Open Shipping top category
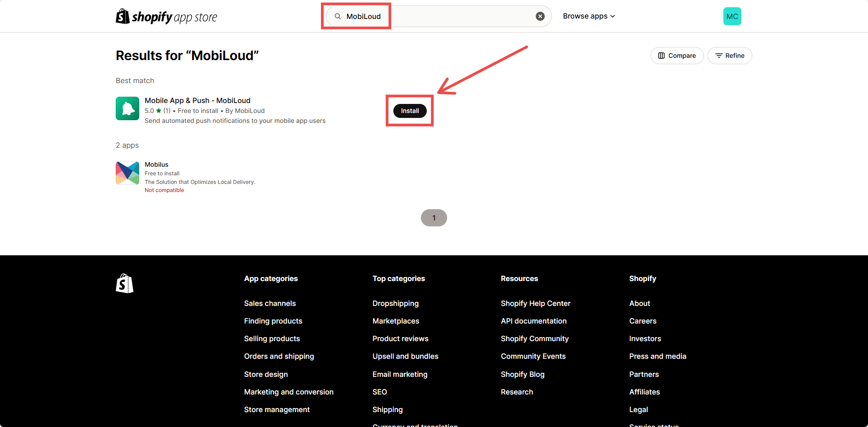Image resolution: width=868 pixels, height=427 pixels. pyautogui.click(x=387, y=409)
